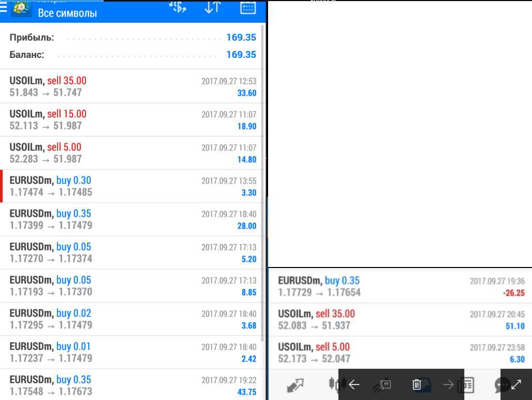Click the price pair 52.113 → 51.987
Screen dimensions: 532x400
point(46,126)
